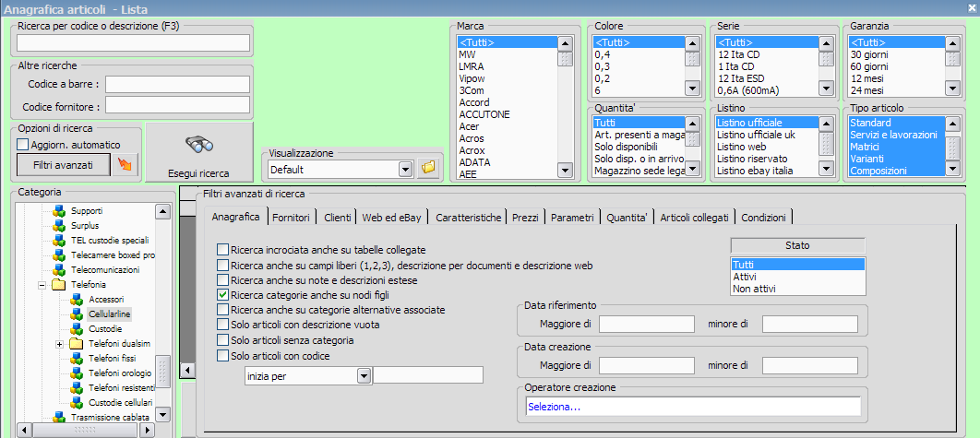This screenshot has width=980, height=438.
Task: Enable Ricerca anche su categorie alternative associate
Action: tap(222, 310)
